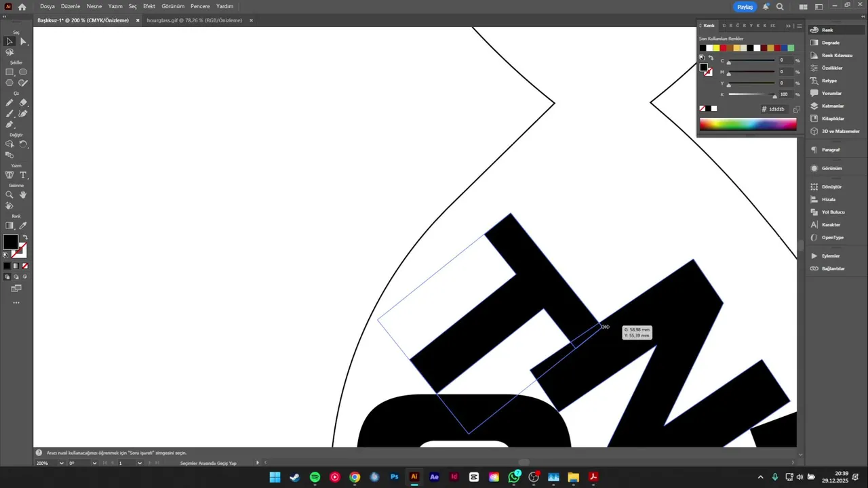Select the Eraser tool
The image size is (868, 488).
point(23,102)
